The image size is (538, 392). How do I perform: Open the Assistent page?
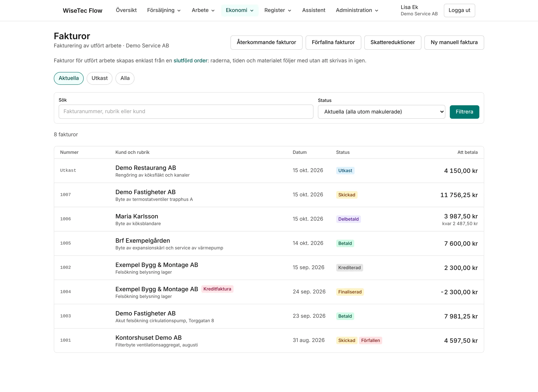tap(313, 11)
